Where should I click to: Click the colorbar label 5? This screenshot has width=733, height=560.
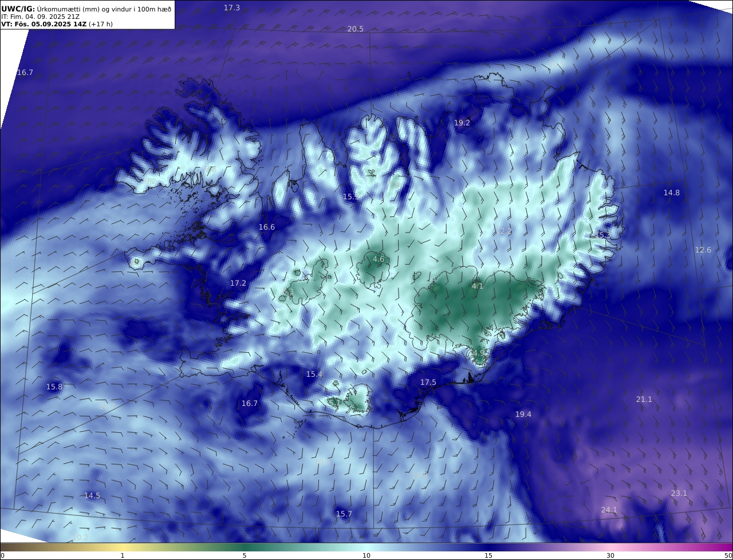tap(245, 555)
